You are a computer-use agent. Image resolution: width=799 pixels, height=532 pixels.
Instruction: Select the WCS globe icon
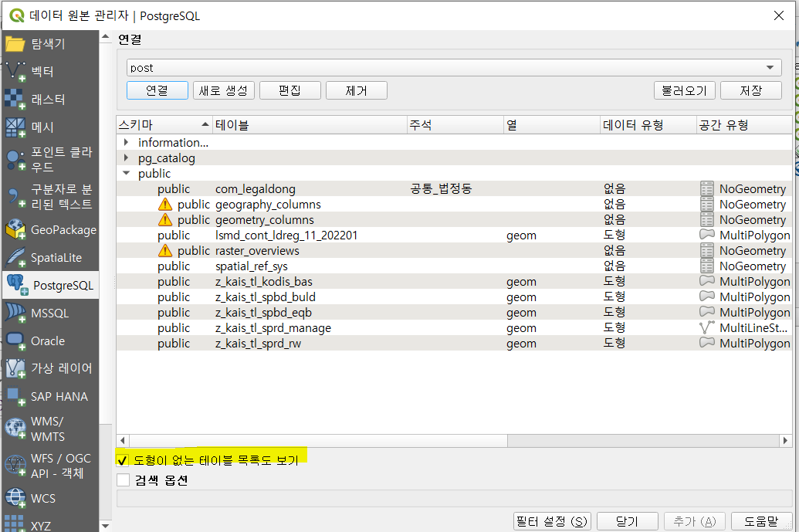coord(15,498)
